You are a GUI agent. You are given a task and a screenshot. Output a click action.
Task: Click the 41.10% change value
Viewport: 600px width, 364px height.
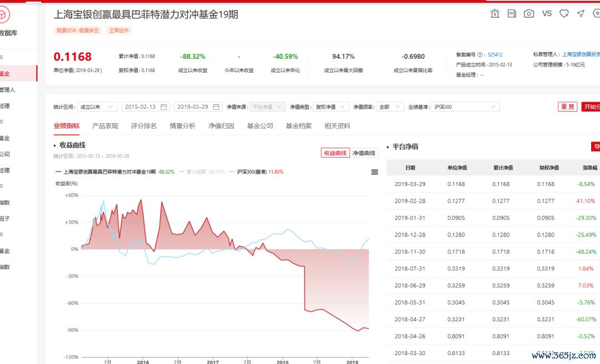586,201
